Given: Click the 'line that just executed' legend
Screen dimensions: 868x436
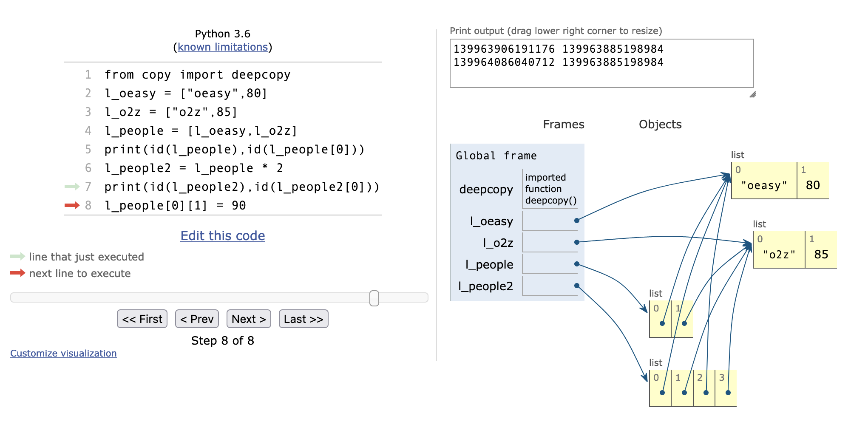Looking at the screenshot, I should point(86,257).
